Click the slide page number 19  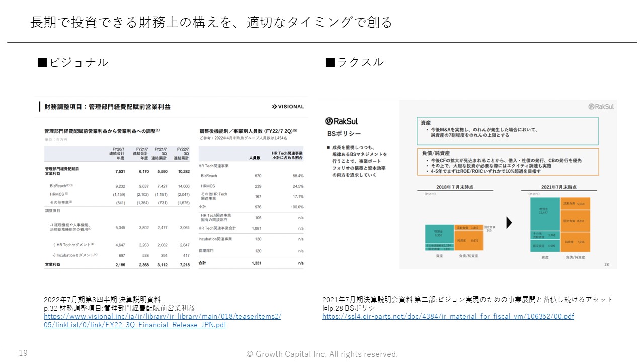23,353
